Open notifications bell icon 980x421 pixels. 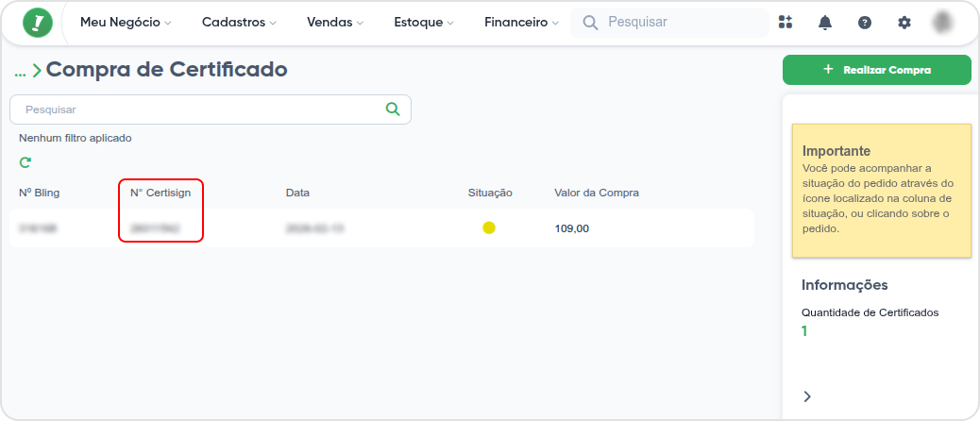(x=825, y=23)
